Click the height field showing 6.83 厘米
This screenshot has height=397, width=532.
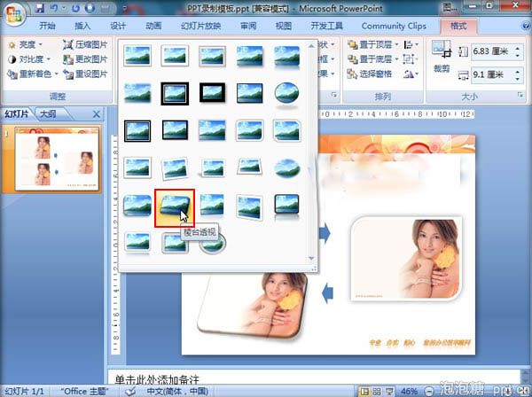coord(492,51)
